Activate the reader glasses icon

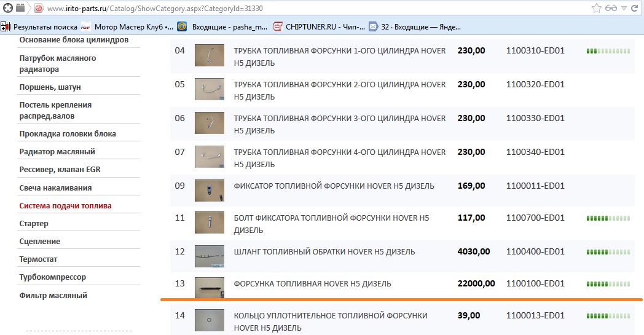tap(611, 8)
